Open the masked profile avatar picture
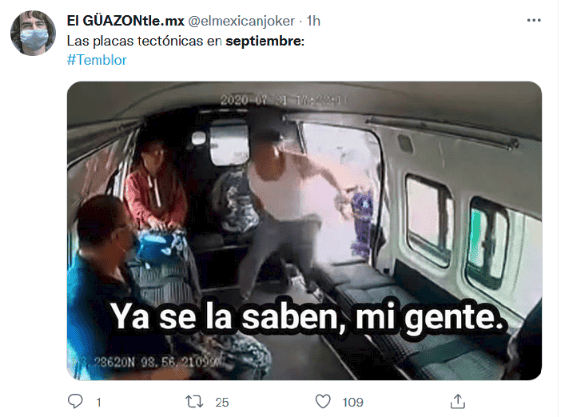This screenshot has height=417, width=561. pos(33,33)
